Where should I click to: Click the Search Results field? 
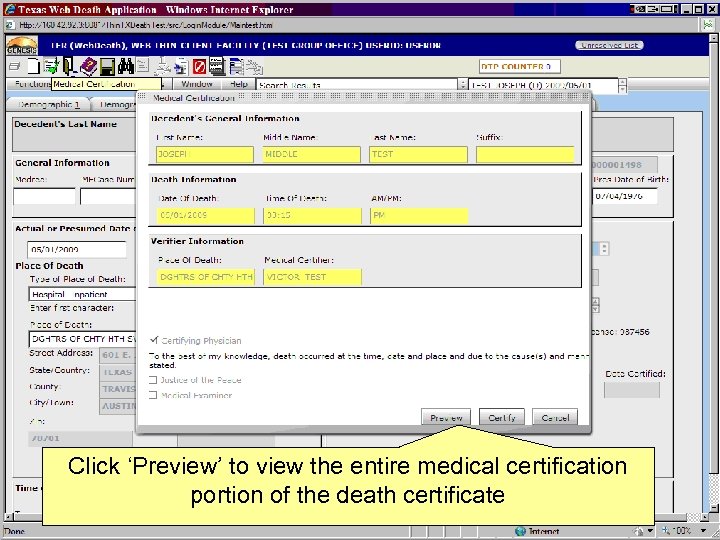(x=357, y=85)
